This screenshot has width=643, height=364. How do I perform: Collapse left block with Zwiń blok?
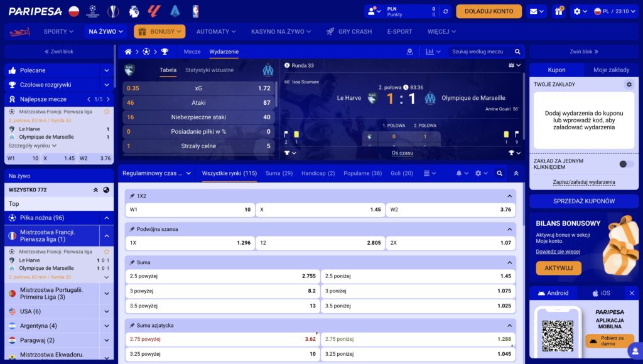click(x=59, y=51)
